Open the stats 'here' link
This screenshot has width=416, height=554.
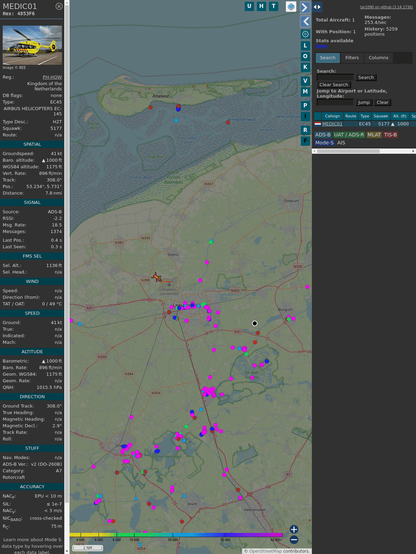point(321,46)
